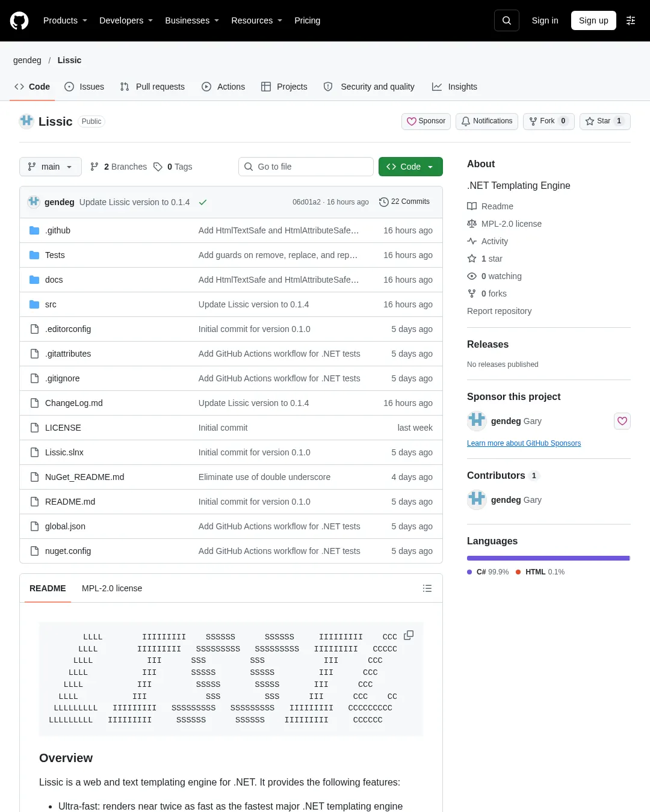Click gendeg avatar in the latest commit

(x=34, y=201)
